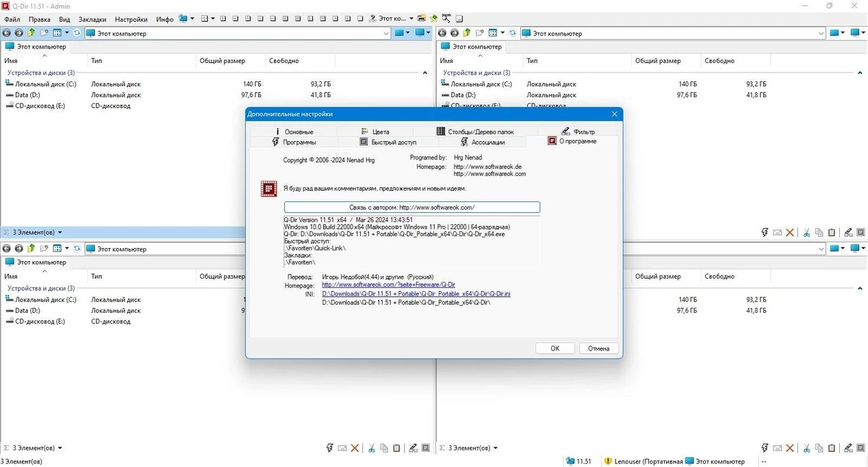Screen dimensions: 868x467
Task: Go up one level in top-right pane
Action: (467, 33)
